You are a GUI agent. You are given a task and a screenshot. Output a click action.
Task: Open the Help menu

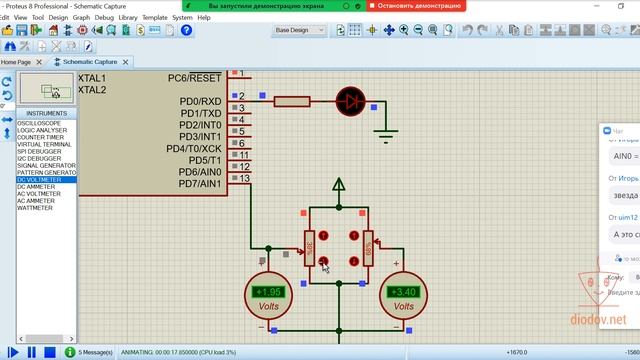(204, 18)
